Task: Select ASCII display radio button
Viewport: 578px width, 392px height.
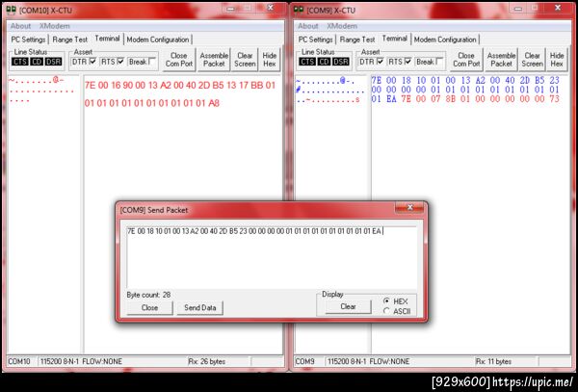Action: point(386,311)
